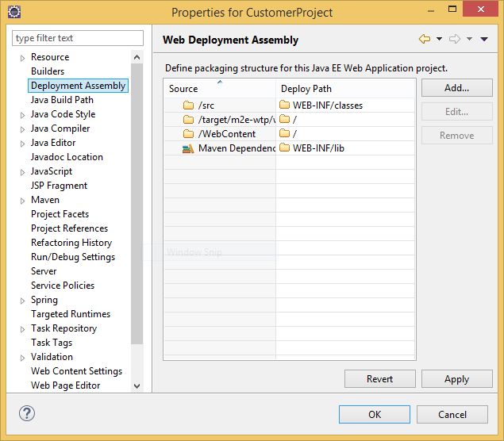This screenshot has height=441, width=504.
Task: Sort by the Deploy Path column header
Action: pos(345,89)
